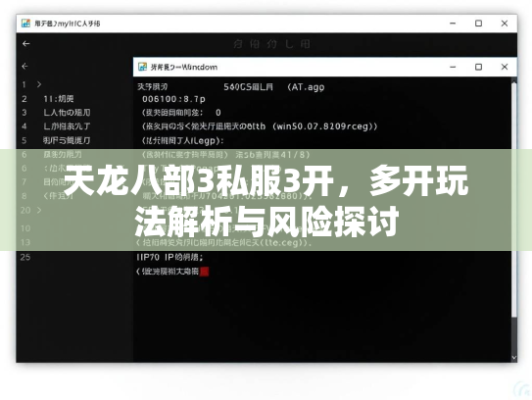Click the IIP70 IP line

pyautogui.click(x=169, y=257)
